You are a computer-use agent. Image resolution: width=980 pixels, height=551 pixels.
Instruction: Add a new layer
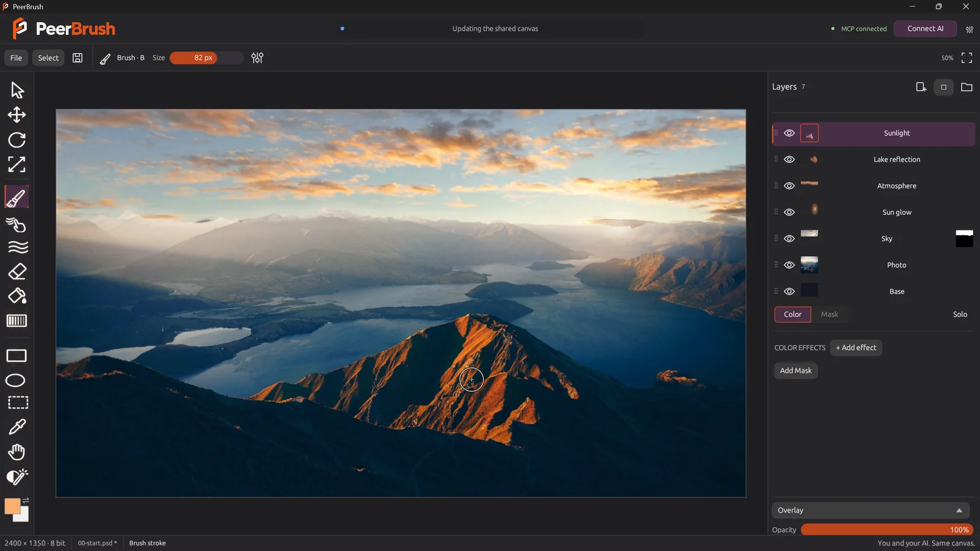point(921,87)
